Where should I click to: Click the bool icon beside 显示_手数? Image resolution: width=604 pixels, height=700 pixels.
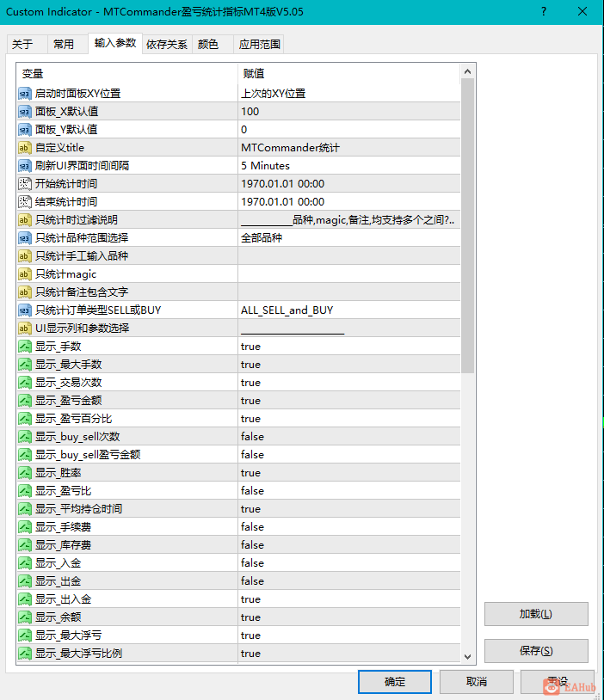25,347
